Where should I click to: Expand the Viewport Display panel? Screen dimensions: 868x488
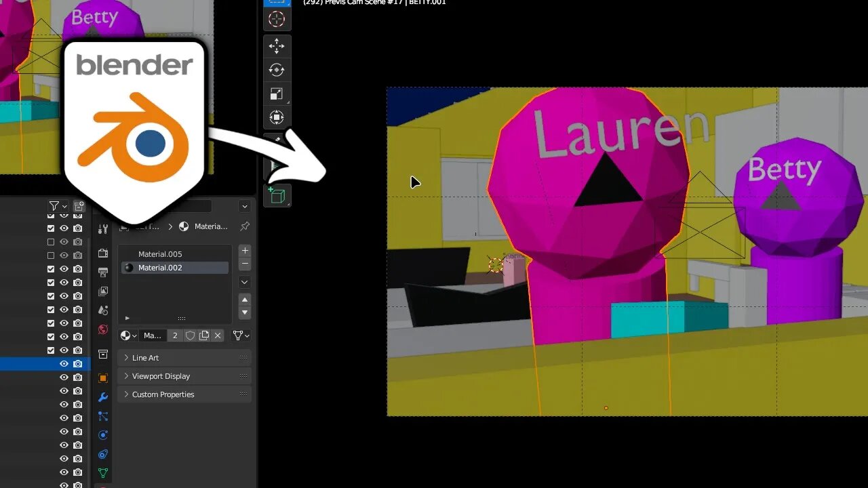click(184, 376)
